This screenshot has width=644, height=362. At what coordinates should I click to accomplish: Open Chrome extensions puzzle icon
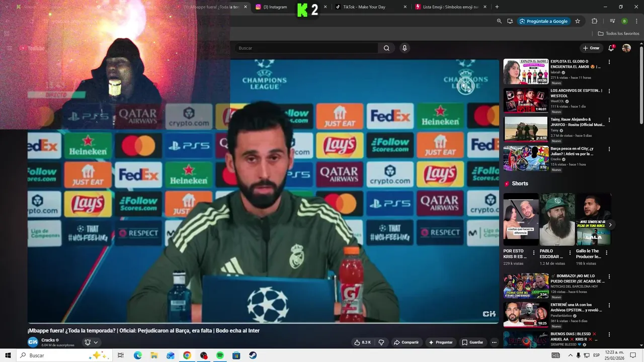(594, 21)
